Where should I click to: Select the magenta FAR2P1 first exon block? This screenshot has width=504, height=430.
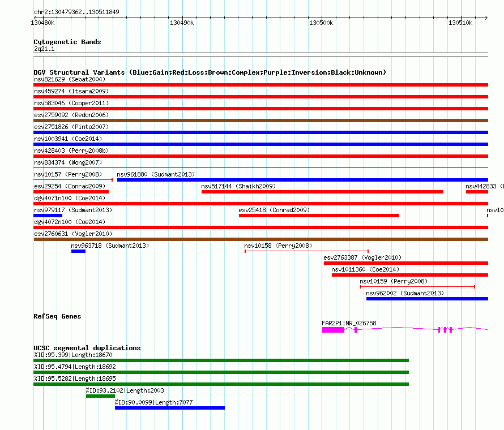coord(333,330)
